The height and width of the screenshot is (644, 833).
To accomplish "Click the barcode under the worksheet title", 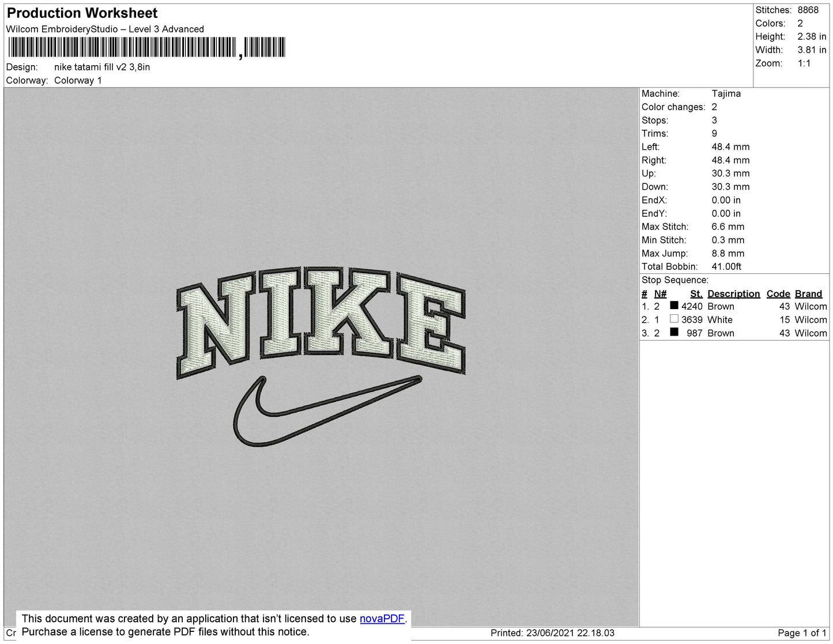I will [146, 47].
